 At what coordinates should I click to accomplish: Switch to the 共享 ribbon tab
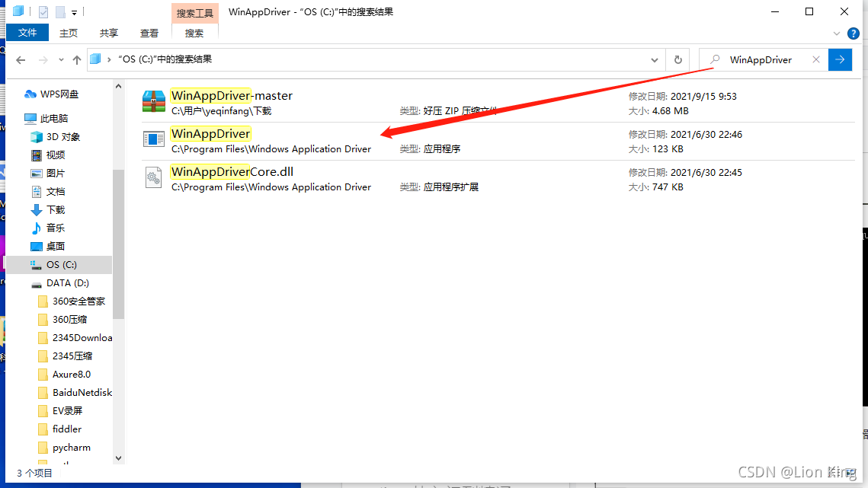coord(108,33)
